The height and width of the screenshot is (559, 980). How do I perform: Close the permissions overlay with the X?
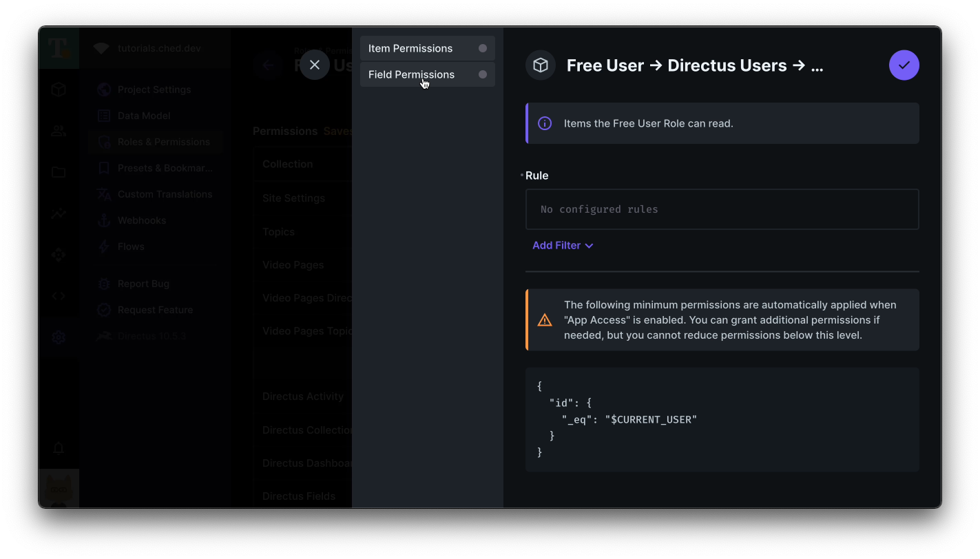315,65
